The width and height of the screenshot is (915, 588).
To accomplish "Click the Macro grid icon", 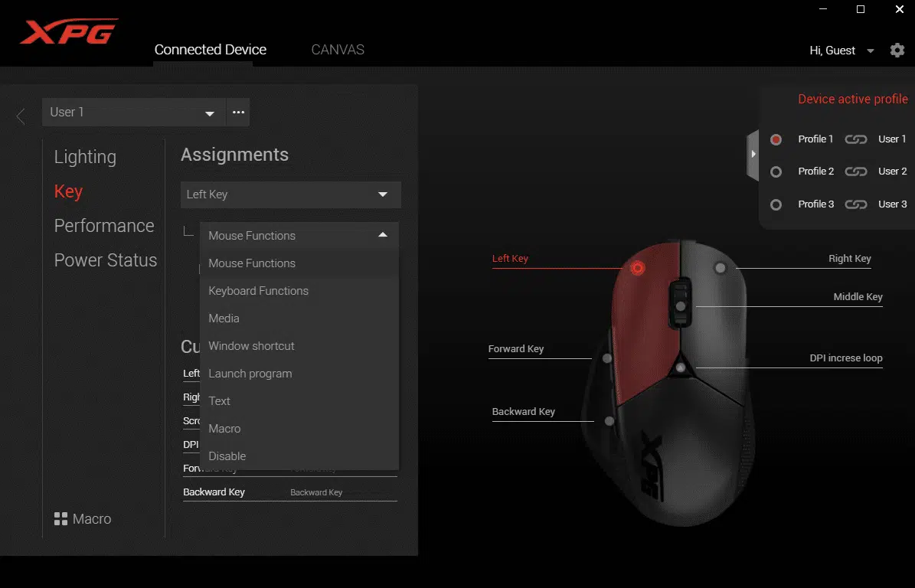I will pyautogui.click(x=60, y=518).
